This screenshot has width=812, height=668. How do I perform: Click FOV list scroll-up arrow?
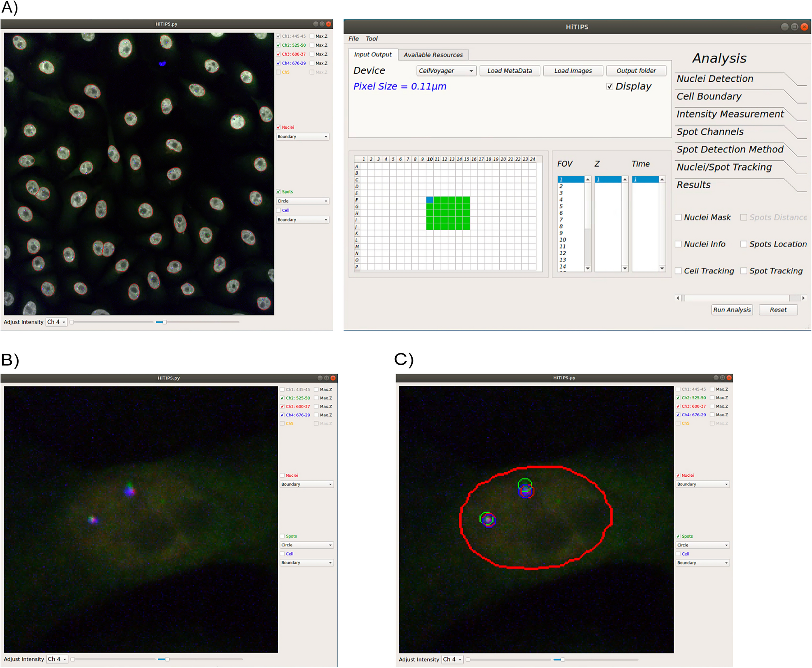[x=587, y=179]
